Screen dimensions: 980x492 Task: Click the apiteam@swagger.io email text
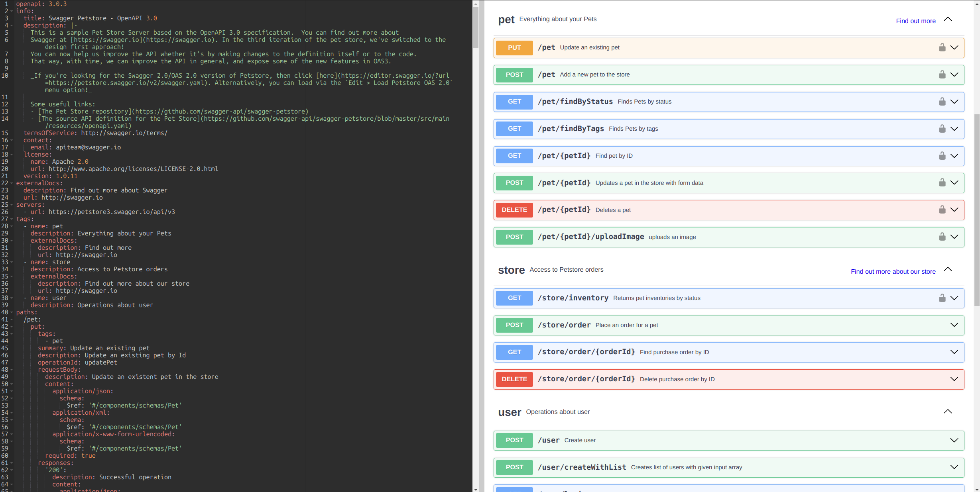88,147
